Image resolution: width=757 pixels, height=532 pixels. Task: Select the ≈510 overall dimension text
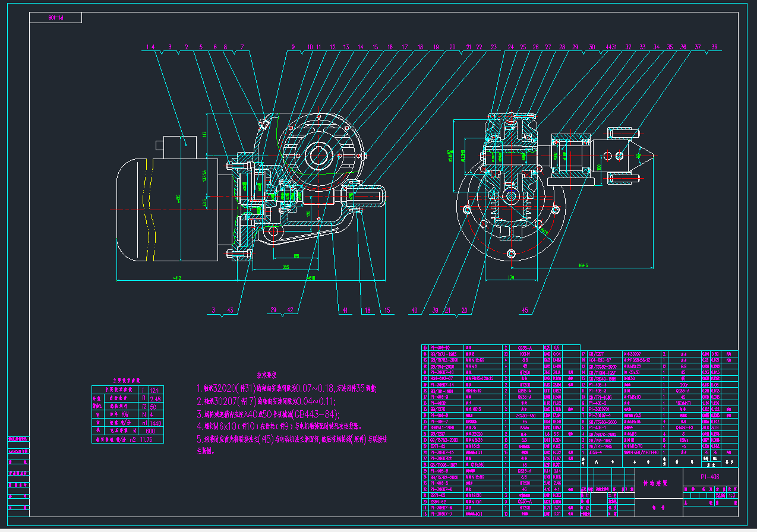[311, 278]
